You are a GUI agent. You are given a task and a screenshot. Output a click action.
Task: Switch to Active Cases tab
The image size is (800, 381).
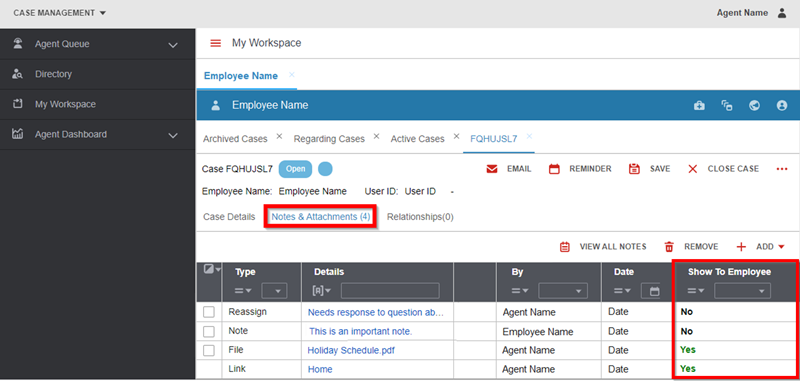(x=417, y=139)
